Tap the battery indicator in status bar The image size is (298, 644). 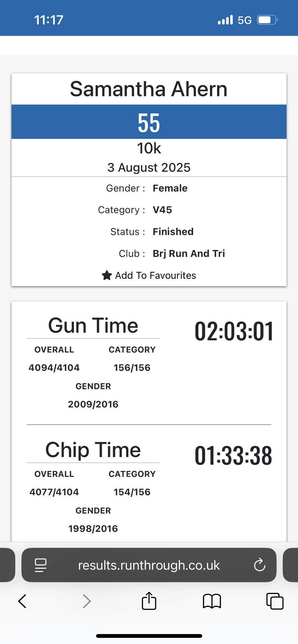point(267,20)
